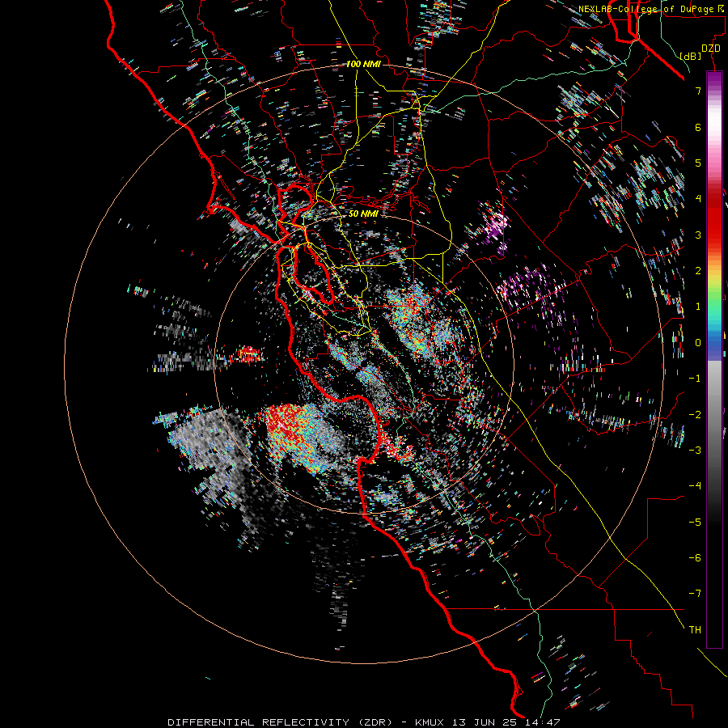Click the "[dB]" unit label above the scale
This screenshot has height=728, width=728.
pyautogui.click(x=691, y=56)
